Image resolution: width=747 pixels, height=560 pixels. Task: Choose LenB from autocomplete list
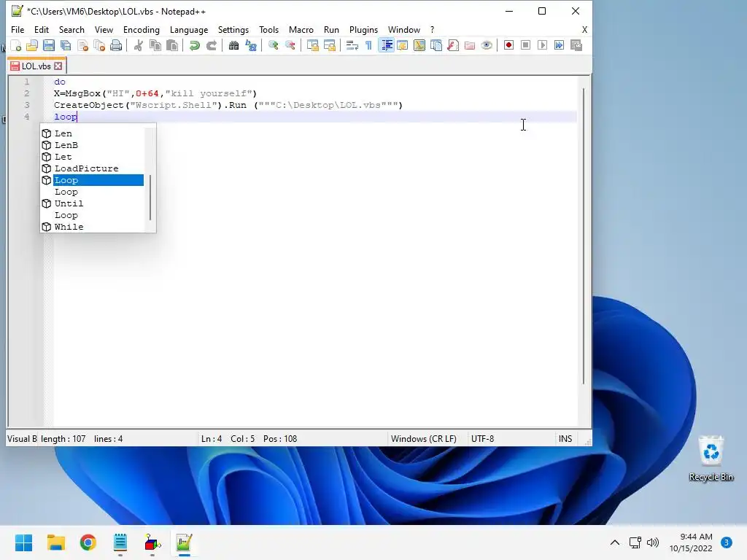click(x=66, y=145)
